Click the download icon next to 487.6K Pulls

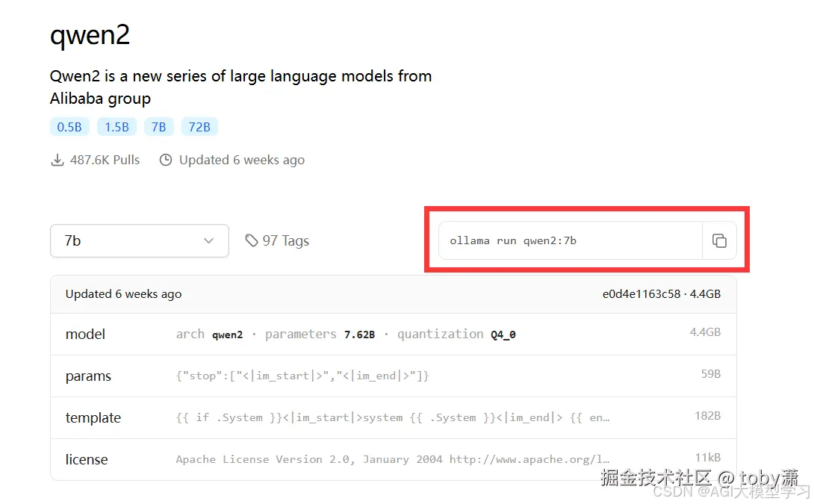[x=58, y=160]
